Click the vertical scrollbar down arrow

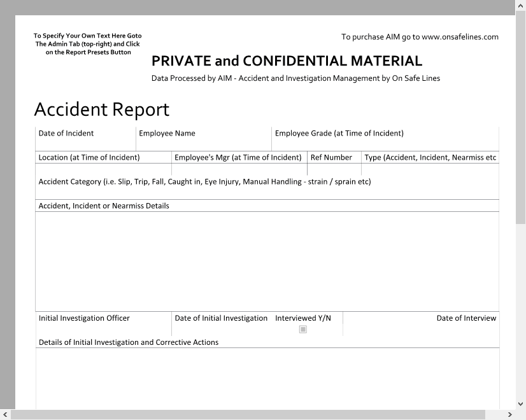coord(521,404)
